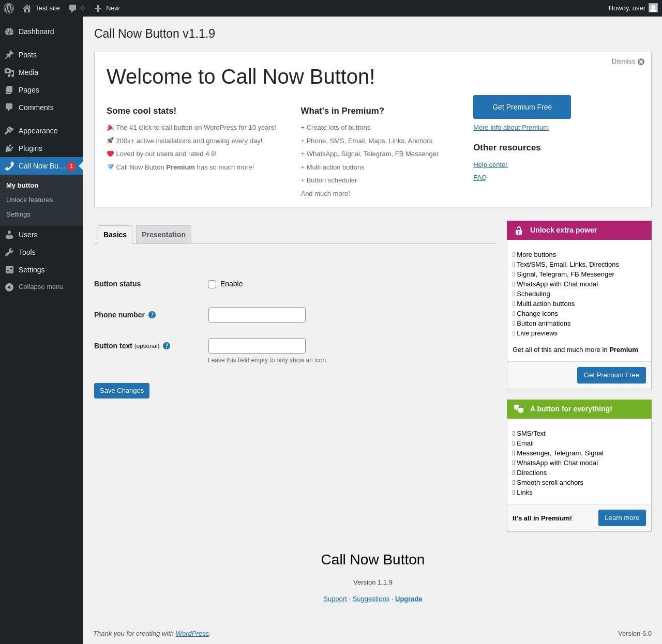
Task: Click the Users icon in sidebar
Action: pos(9,235)
